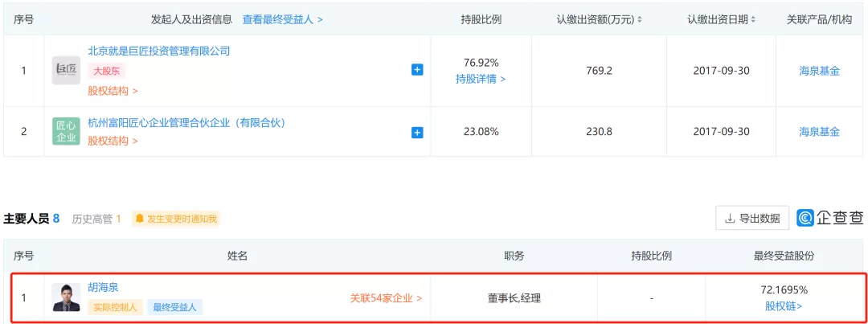The width and height of the screenshot is (868, 324).
Task: Expand plus icon for 杭州富阳匠心企业管理合伙企业
Action: 417,132
